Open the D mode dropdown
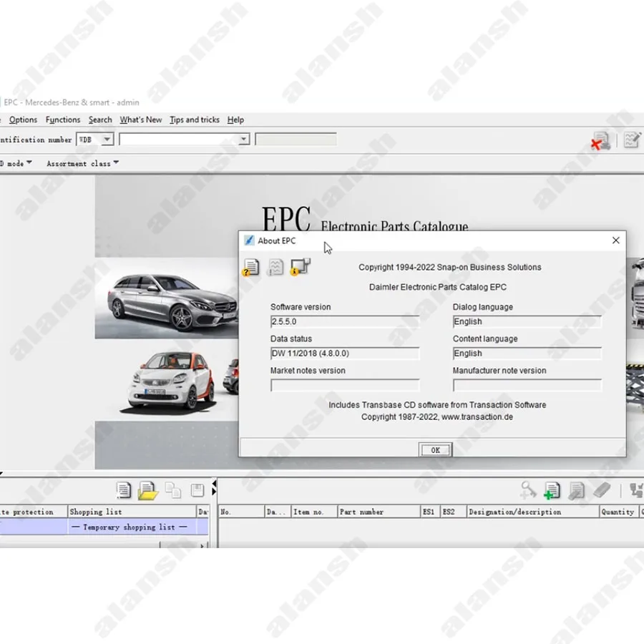Image resolution: width=644 pixels, height=644 pixels. click(16, 163)
